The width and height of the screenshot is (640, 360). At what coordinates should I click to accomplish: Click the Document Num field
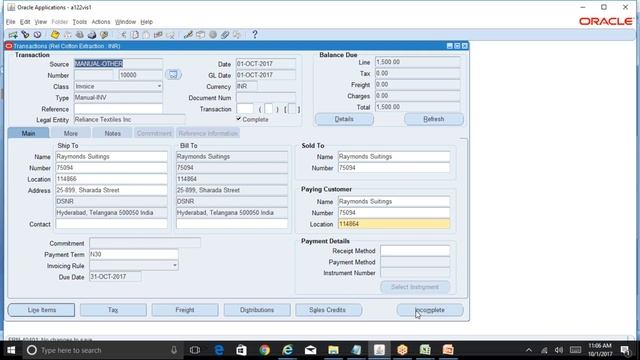tap(266, 98)
